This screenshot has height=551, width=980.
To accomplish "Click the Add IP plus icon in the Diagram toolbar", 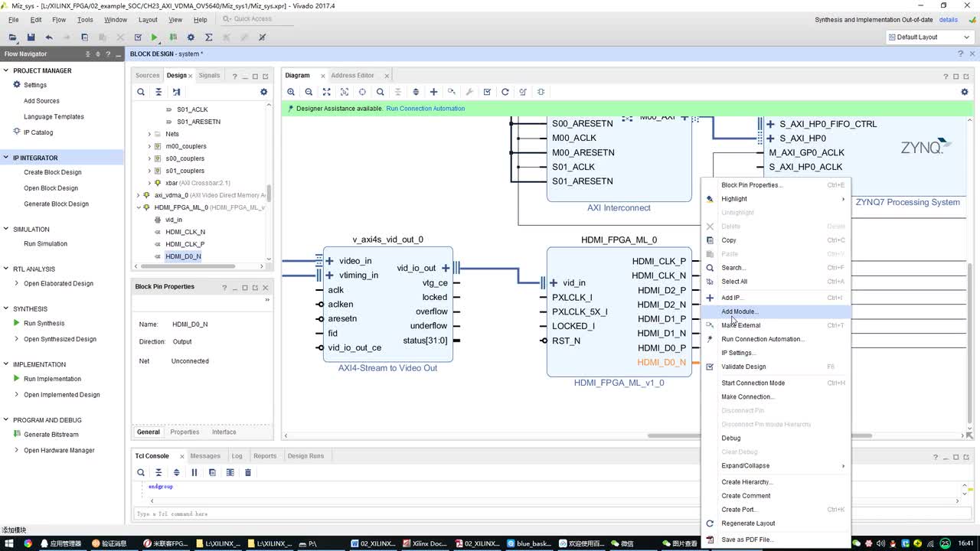I will (433, 92).
